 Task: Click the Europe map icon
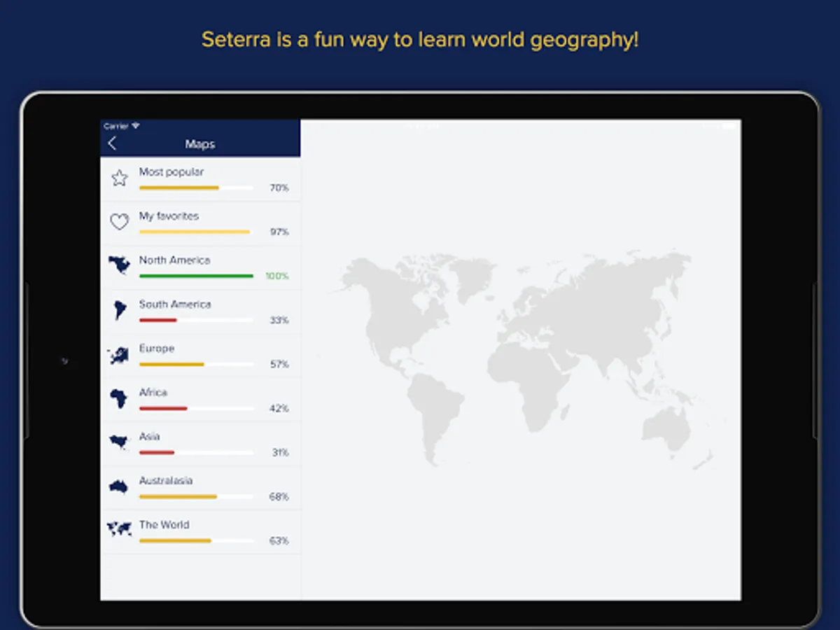119,355
